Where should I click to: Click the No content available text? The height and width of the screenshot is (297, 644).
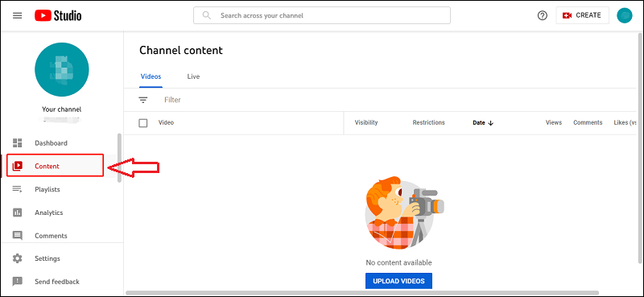pos(398,262)
